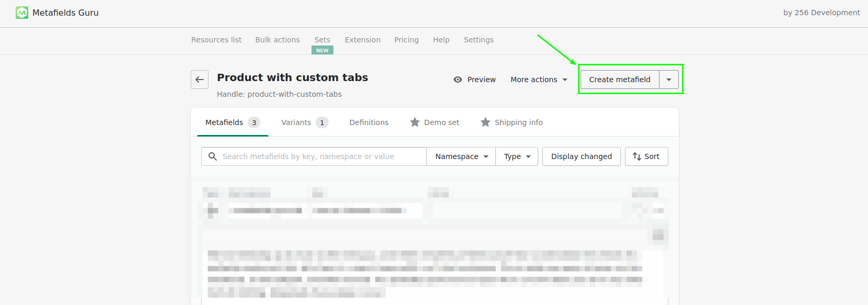Screen dimensions: 868x305
Task: Click the Metafields Guru logo icon
Action: pos(22,13)
